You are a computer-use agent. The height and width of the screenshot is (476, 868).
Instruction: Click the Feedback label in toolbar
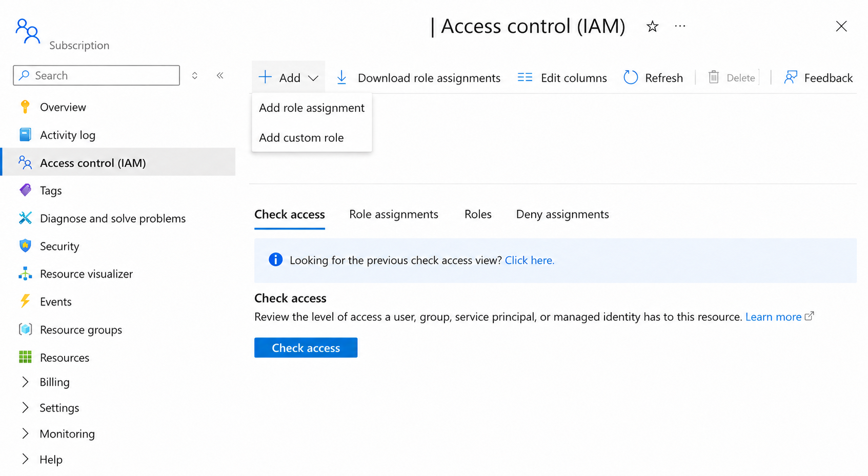(x=829, y=78)
